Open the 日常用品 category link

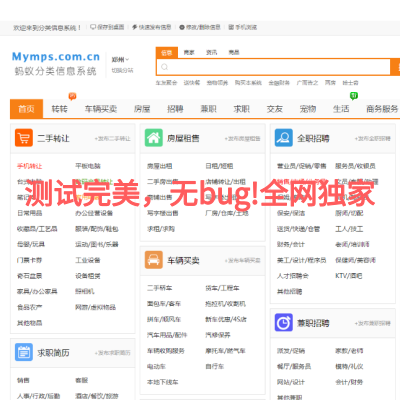pos(30,213)
